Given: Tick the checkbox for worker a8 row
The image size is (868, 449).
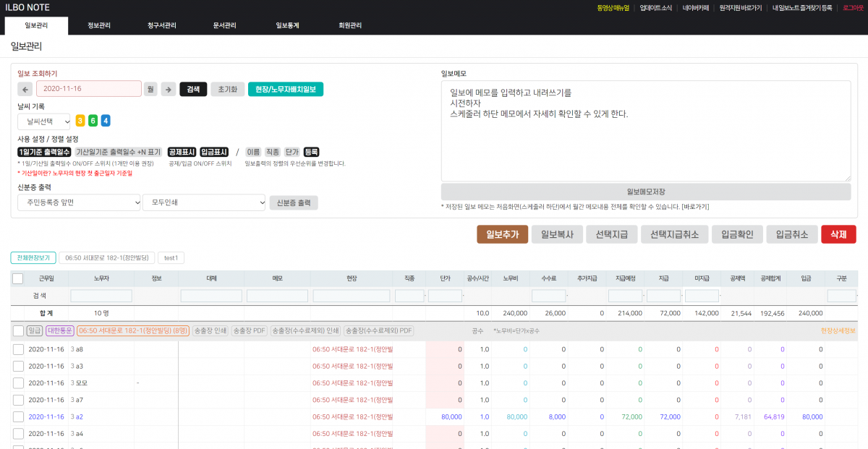Looking at the screenshot, I should click(18, 349).
